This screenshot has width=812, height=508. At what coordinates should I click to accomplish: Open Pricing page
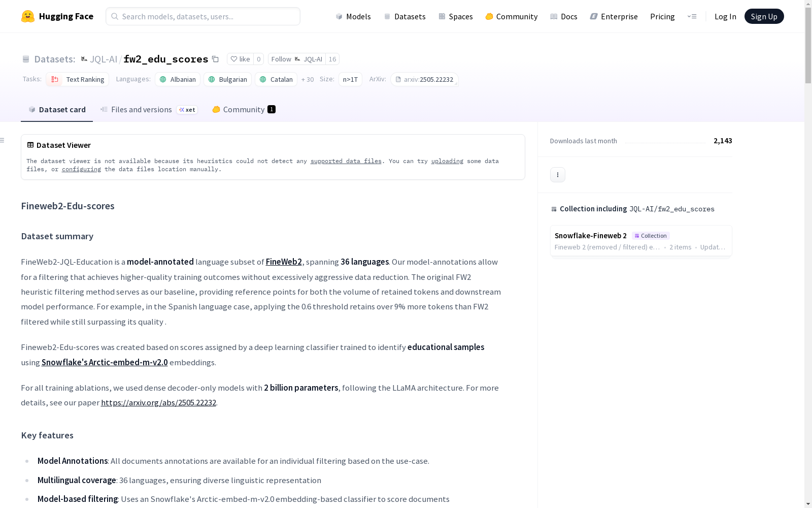click(x=662, y=16)
